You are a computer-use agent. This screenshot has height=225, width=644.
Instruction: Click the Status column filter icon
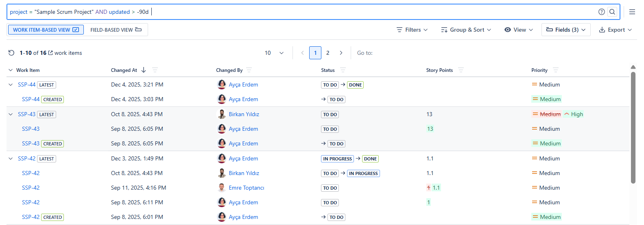pos(343,70)
